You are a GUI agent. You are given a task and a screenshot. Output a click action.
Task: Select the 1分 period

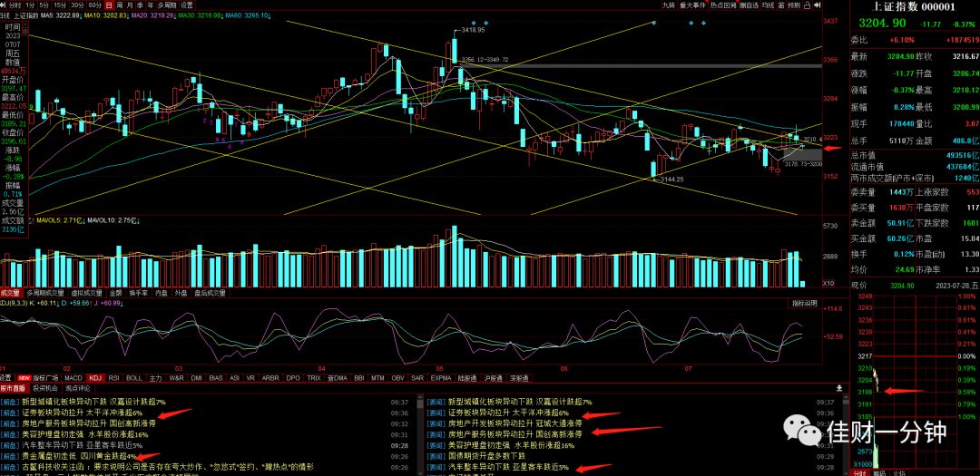30,5
